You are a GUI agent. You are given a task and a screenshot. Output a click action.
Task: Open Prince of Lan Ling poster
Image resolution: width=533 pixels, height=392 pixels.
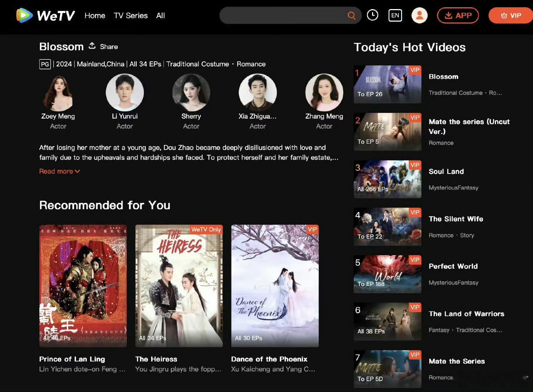83,286
